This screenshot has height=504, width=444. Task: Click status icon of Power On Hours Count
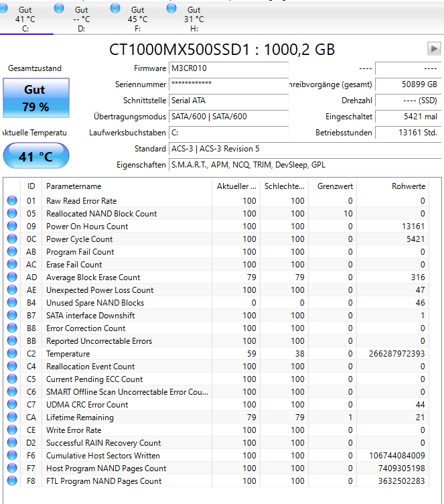pos(12,226)
